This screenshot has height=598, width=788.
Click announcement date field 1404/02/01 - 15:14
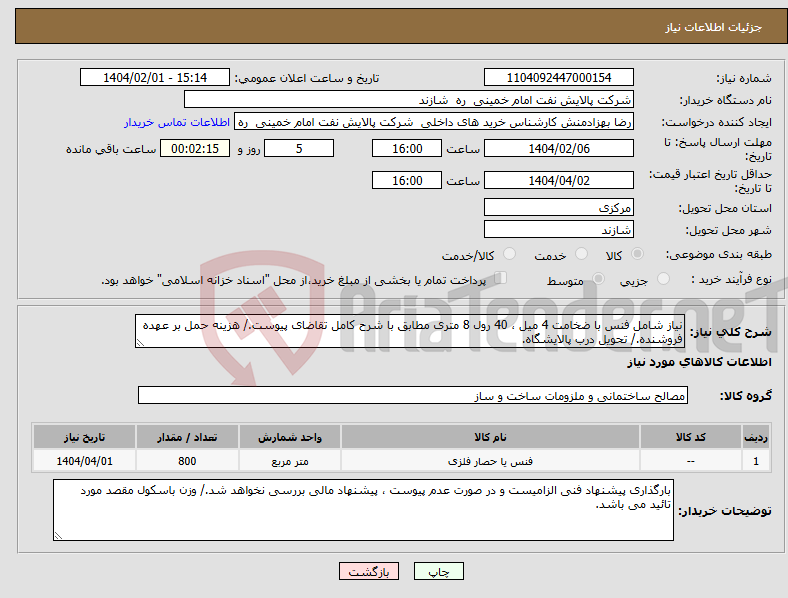point(155,77)
